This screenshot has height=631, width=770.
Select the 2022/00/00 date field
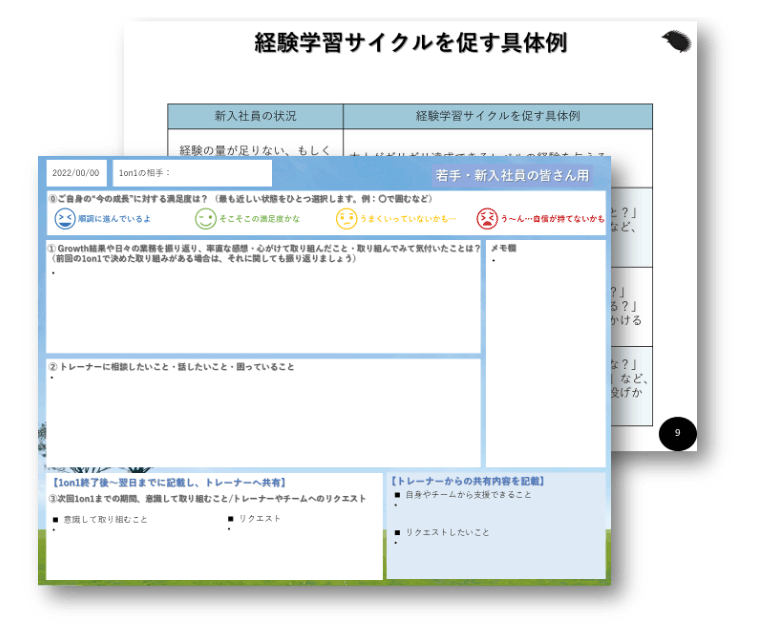pos(76,173)
